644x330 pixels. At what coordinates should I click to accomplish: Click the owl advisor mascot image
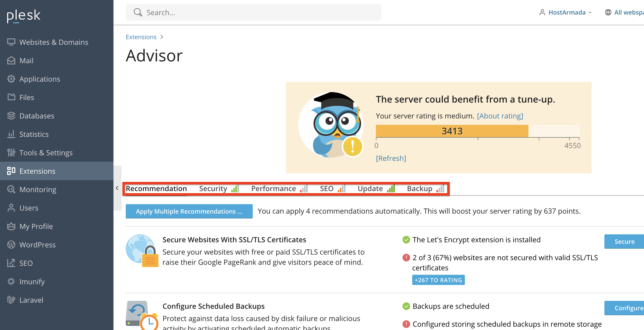point(331,125)
